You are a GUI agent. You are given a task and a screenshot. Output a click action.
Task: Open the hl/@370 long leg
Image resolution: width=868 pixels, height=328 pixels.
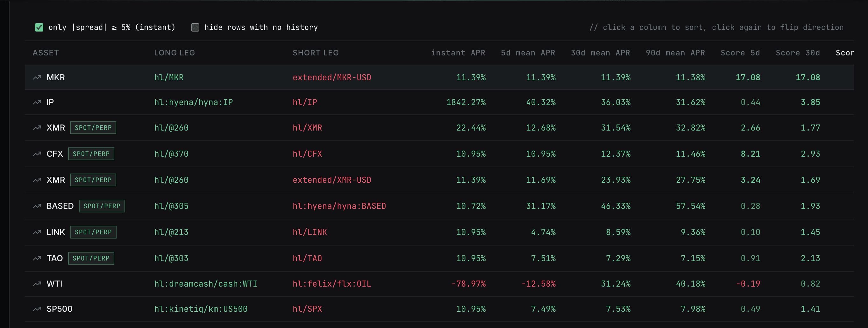(x=171, y=154)
